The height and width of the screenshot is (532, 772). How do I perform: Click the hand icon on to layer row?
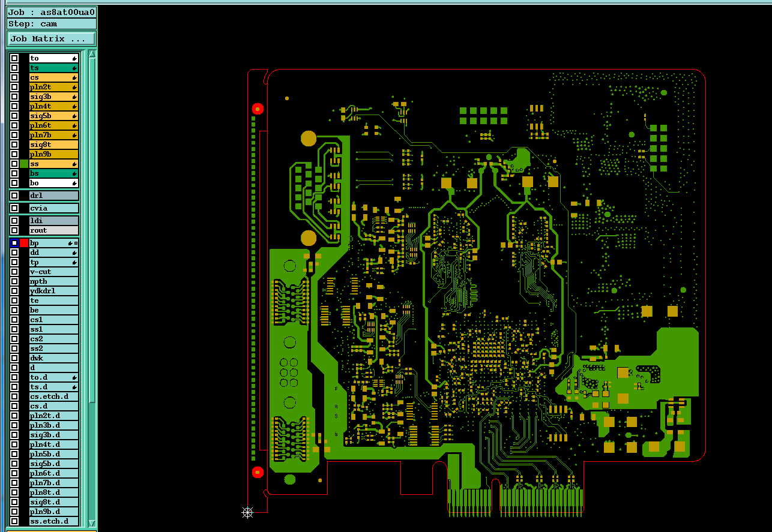[x=74, y=59]
